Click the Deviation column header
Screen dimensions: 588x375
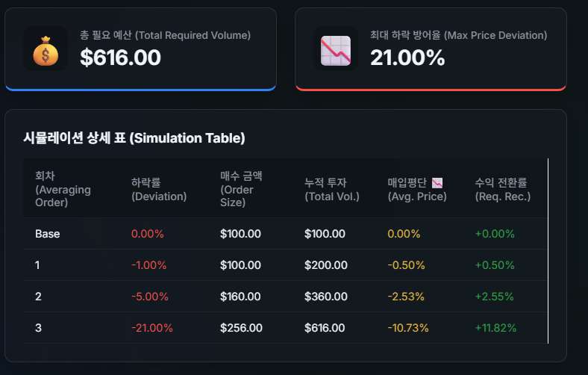tap(158, 189)
